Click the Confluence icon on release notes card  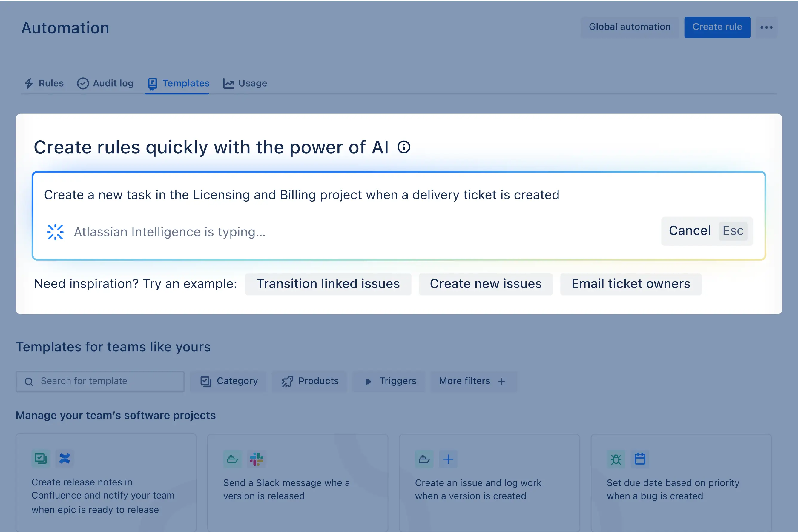[x=65, y=458]
